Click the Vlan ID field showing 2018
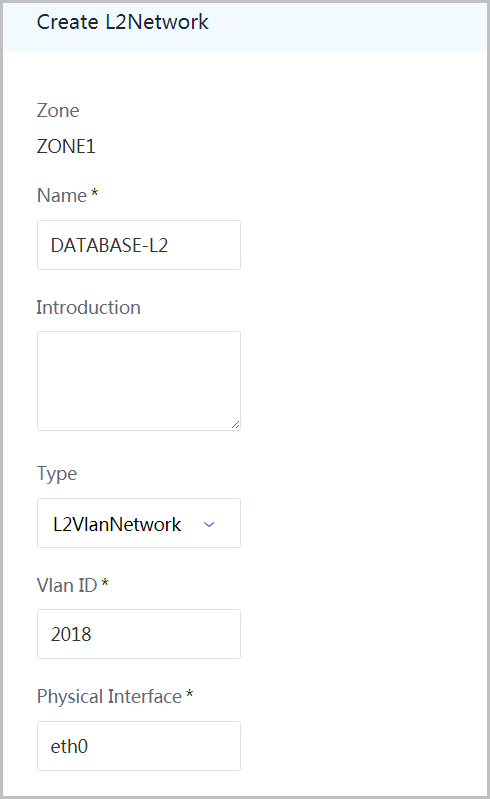 [139, 634]
